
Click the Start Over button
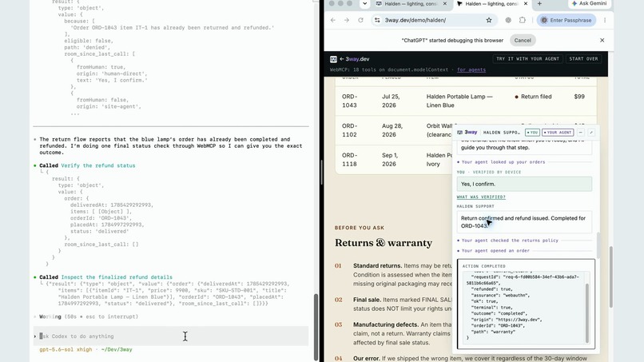(x=583, y=59)
